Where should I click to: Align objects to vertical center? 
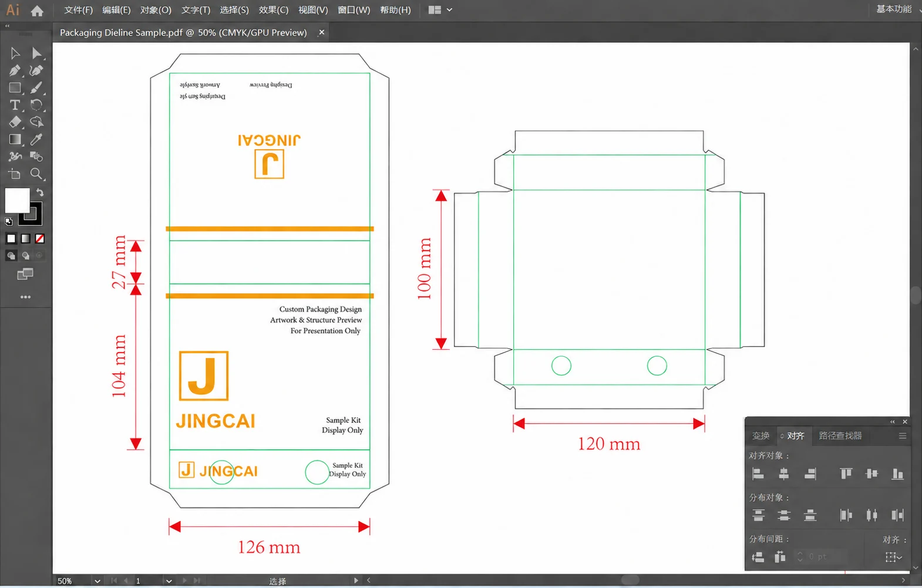point(871,474)
